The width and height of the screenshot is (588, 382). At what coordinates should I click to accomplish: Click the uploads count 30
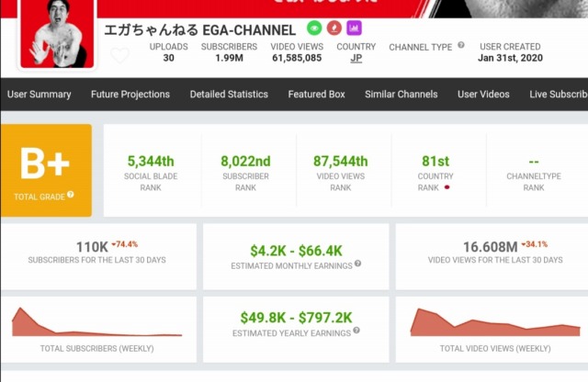[x=169, y=58]
